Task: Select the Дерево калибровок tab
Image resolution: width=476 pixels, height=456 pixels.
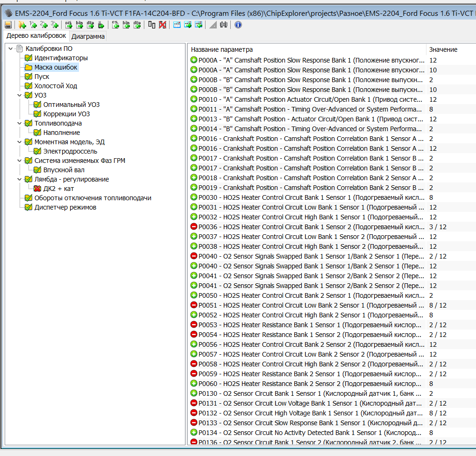Action: (x=36, y=36)
